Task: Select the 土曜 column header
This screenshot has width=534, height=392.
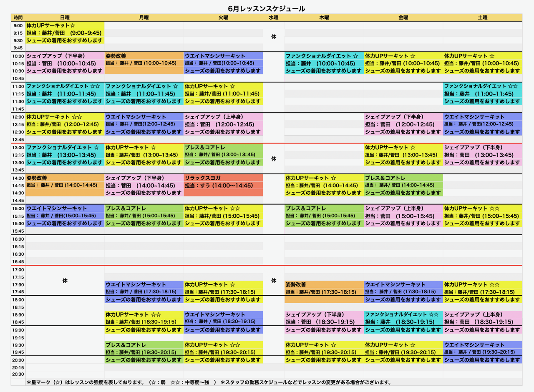Action: coord(483,18)
